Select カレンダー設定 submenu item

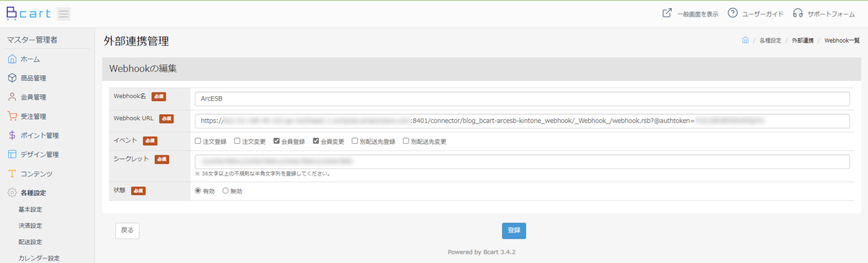click(39, 258)
